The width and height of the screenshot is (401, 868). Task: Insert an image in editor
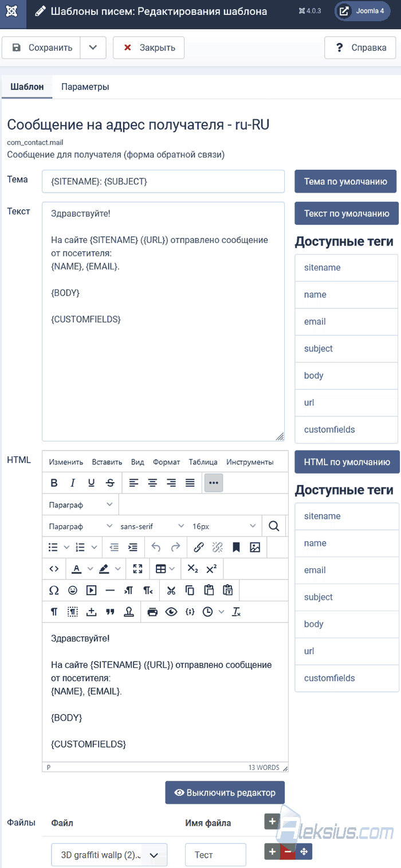click(255, 548)
